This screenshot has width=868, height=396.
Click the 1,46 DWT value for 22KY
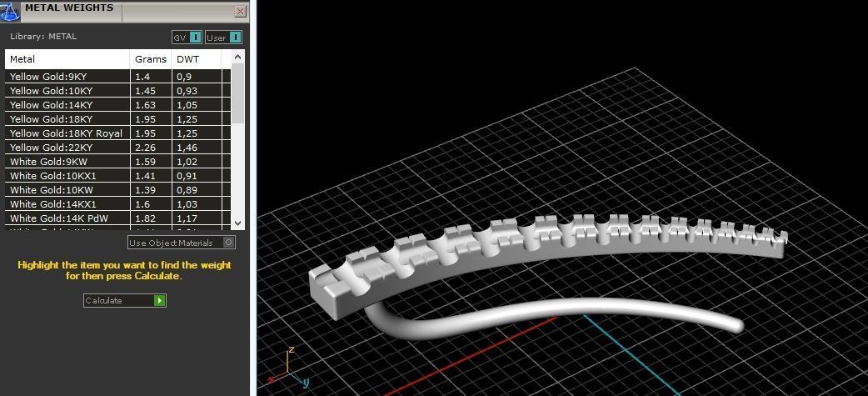coord(187,148)
